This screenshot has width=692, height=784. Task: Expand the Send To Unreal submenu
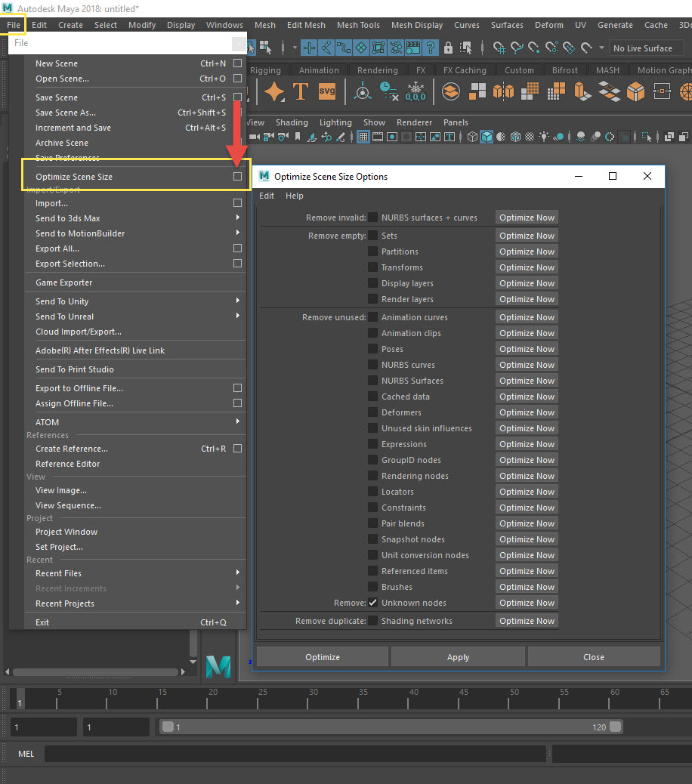[135, 316]
